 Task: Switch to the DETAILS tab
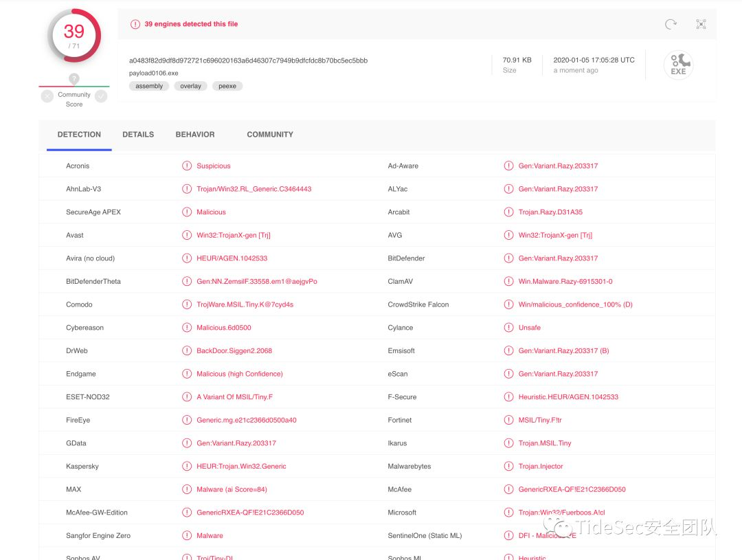[x=138, y=135]
